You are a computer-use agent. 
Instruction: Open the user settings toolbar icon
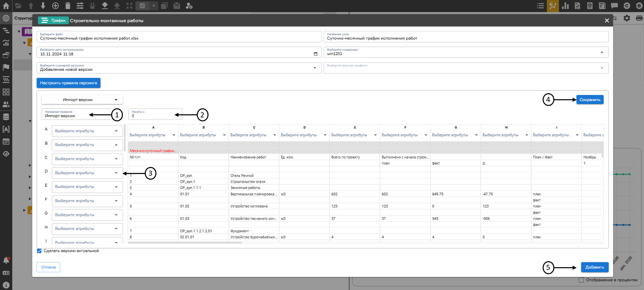[x=189, y=6]
